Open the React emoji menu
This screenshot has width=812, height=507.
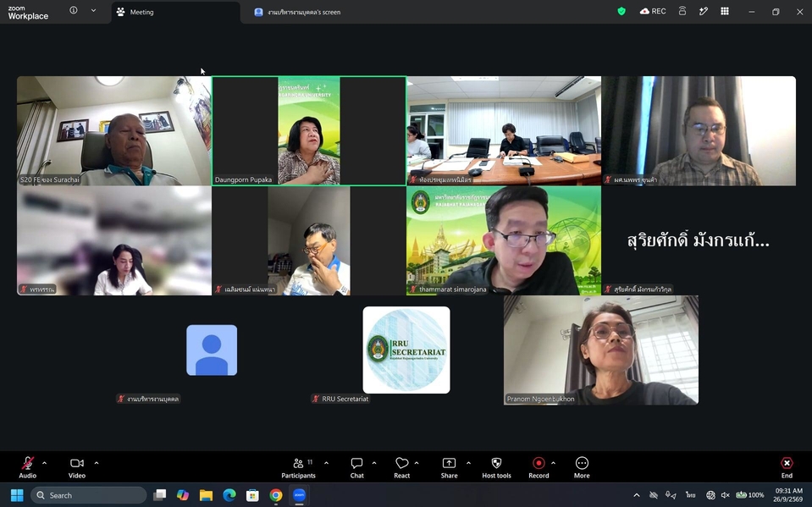click(x=402, y=467)
